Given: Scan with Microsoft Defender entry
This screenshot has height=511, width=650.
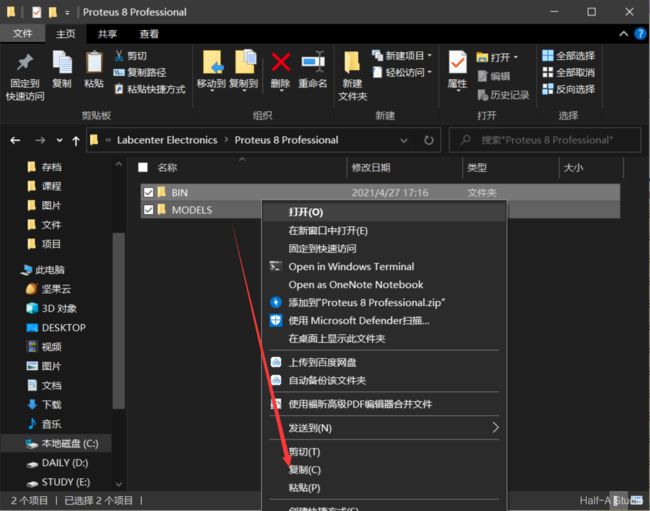Looking at the screenshot, I should [x=383, y=321].
